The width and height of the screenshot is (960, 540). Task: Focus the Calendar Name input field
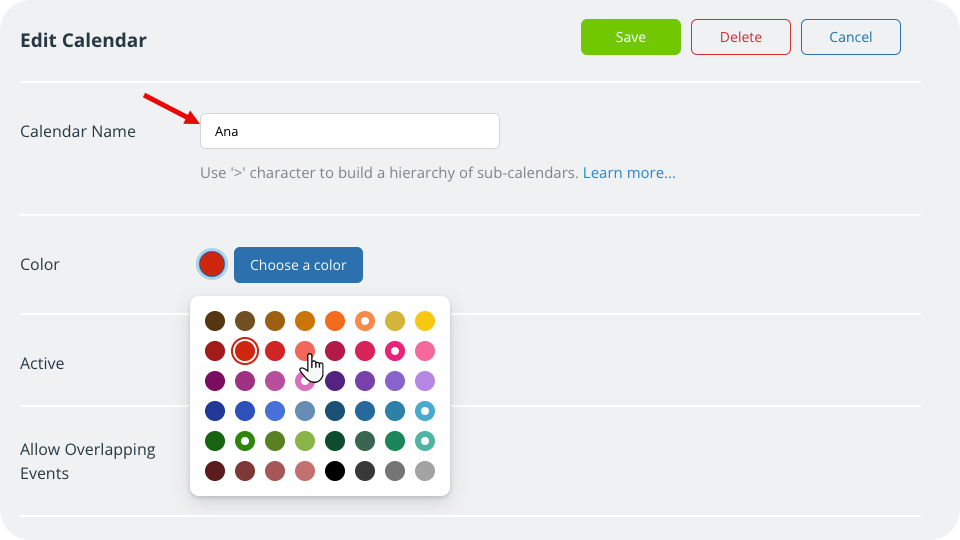click(x=349, y=131)
